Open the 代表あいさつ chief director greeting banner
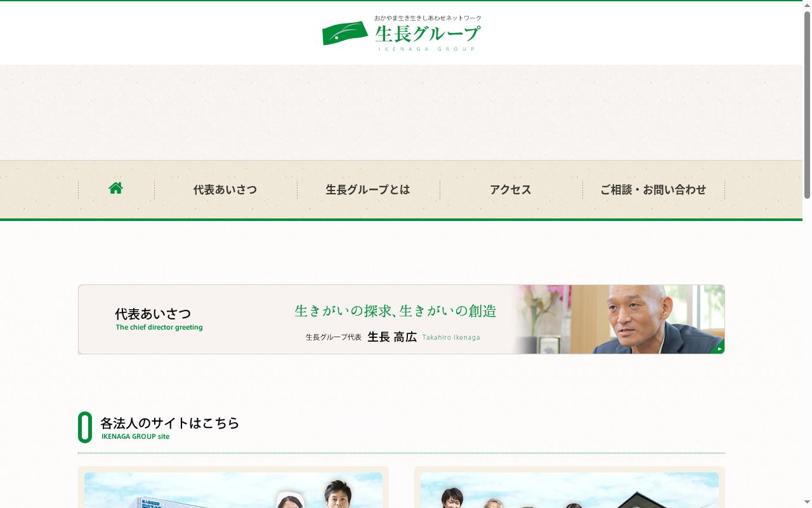The height and width of the screenshot is (508, 812). (x=402, y=319)
